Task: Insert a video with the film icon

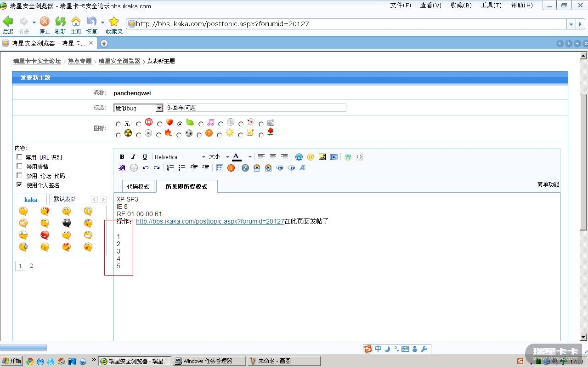Action: pyautogui.click(x=334, y=157)
